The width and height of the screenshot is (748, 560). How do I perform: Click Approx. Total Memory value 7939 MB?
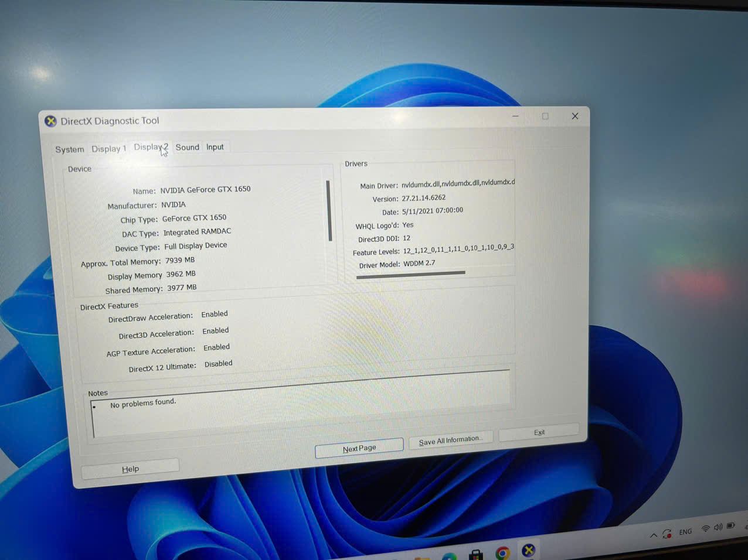point(180,260)
